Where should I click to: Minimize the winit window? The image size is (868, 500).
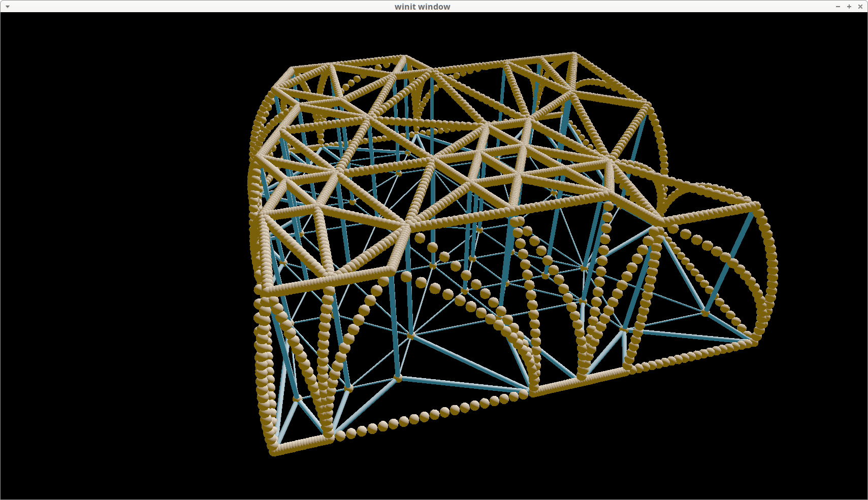(x=838, y=7)
